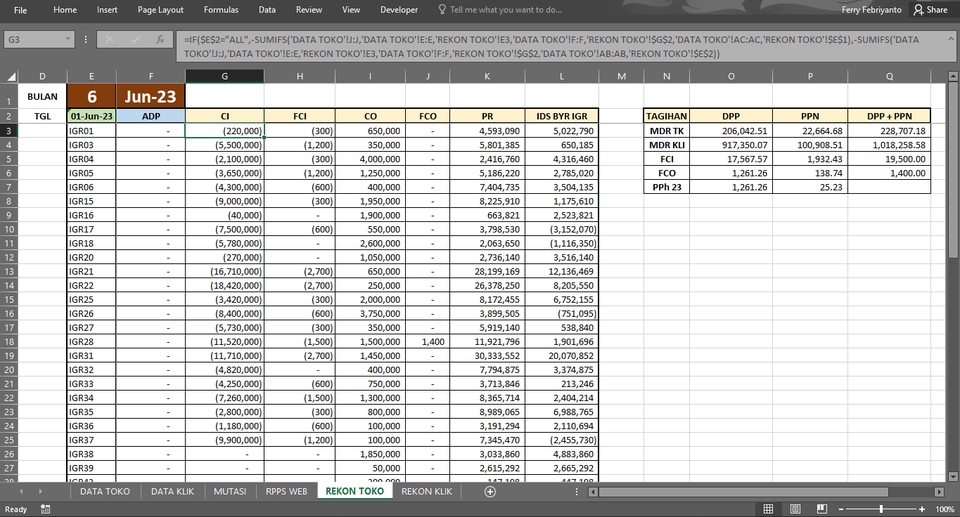Image resolution: width=960 pixels, height=517 pixels.
Task: Go to previous sheet tab arrow
Action: [x=21, y=491]
